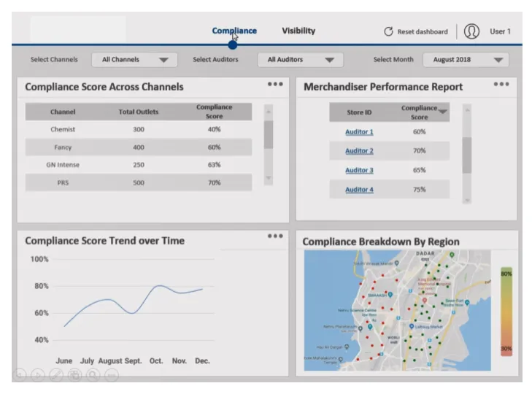The image size is (532, 394).
Task: Click the 500 outlets value for PRS
Action: [x=139, y=182]
